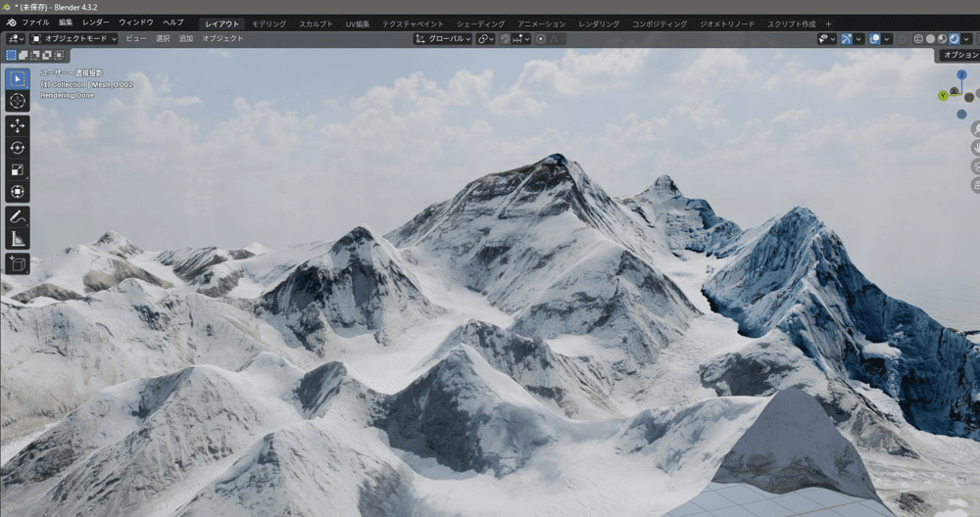Activate the Move tool
This screenshot has width=980, height=517.
coord(18,126)
